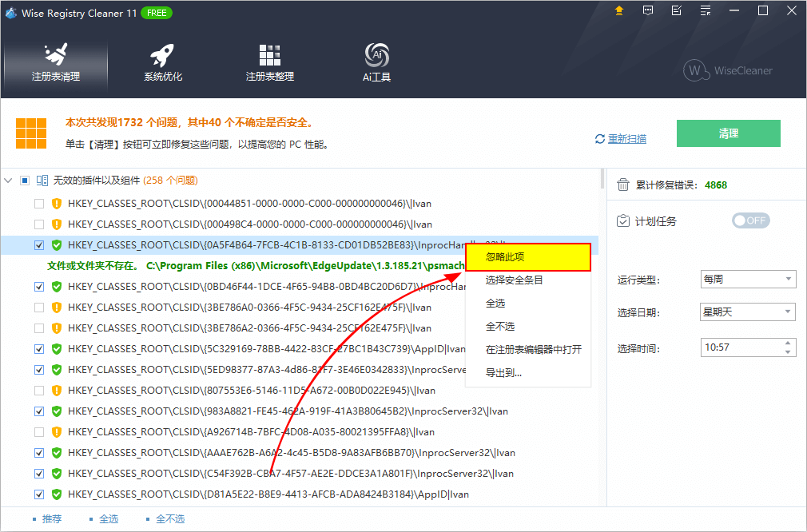The image size is (807, 532).
Task: Open the 注册表清理 broom icon tab
Action: [55, 63]
